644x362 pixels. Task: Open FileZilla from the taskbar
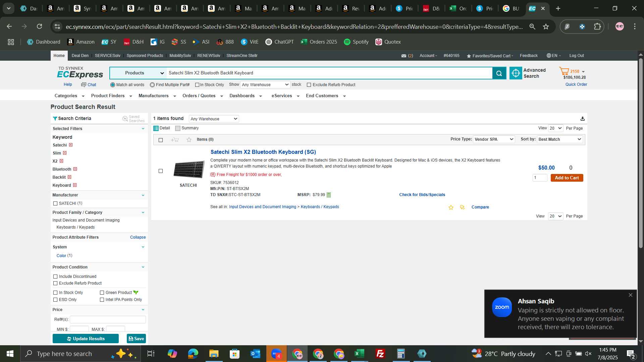point(380,354)
